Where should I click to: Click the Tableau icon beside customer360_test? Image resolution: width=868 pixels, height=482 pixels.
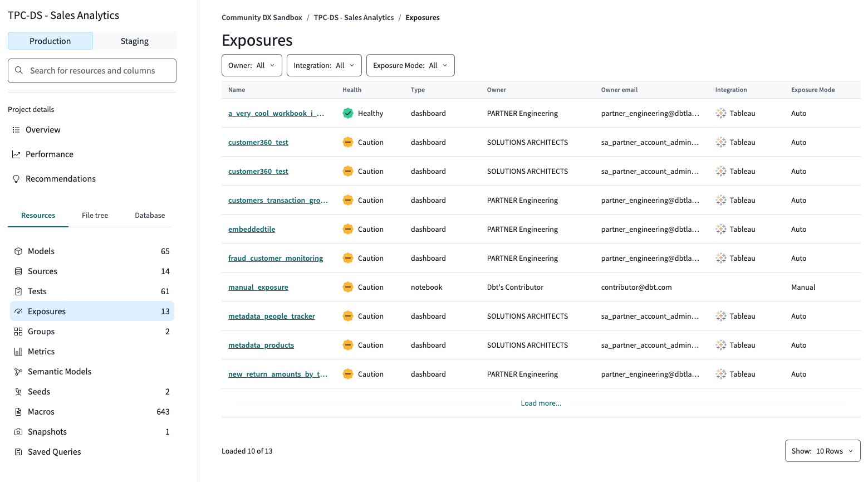click(x=720, y=142)
